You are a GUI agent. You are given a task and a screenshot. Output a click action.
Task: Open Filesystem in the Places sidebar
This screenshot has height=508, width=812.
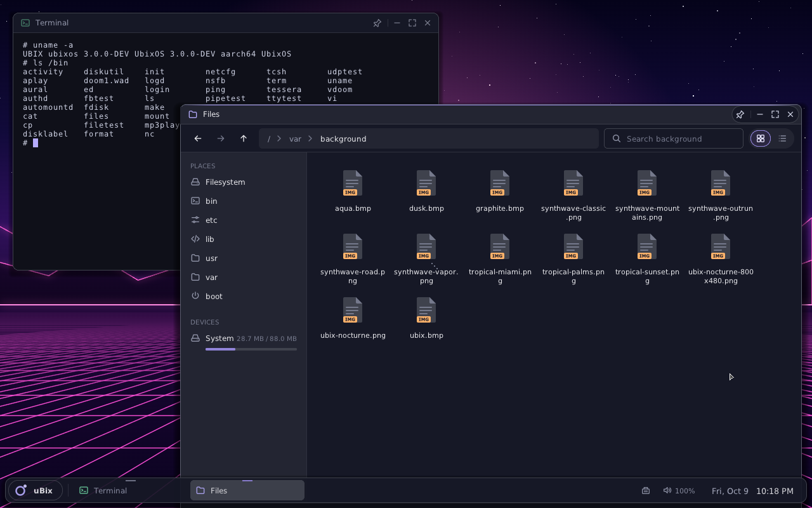(x=244, y=182)
